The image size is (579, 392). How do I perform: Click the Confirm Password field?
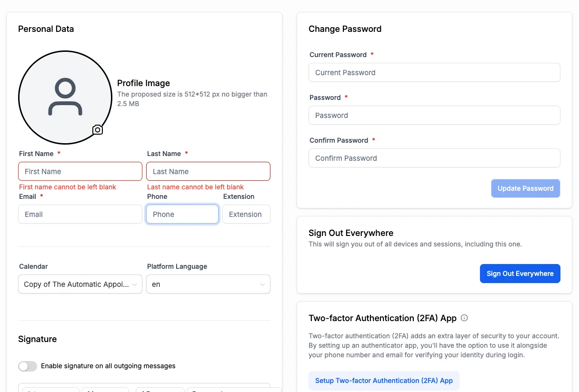pyautogui.click(x=434, y=158)
